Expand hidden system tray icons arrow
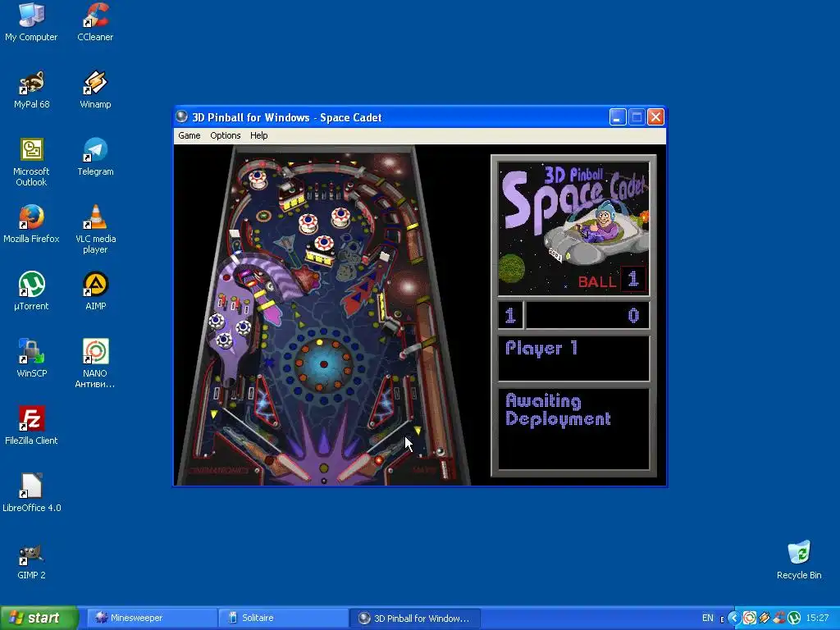840x630 pixels. 734,618
